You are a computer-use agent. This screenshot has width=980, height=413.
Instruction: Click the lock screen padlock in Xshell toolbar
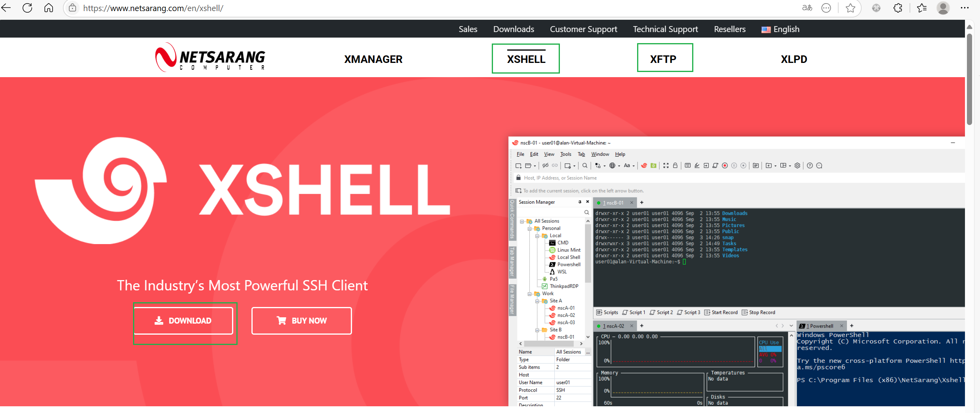pyautogui.click(x=675, y=166)
